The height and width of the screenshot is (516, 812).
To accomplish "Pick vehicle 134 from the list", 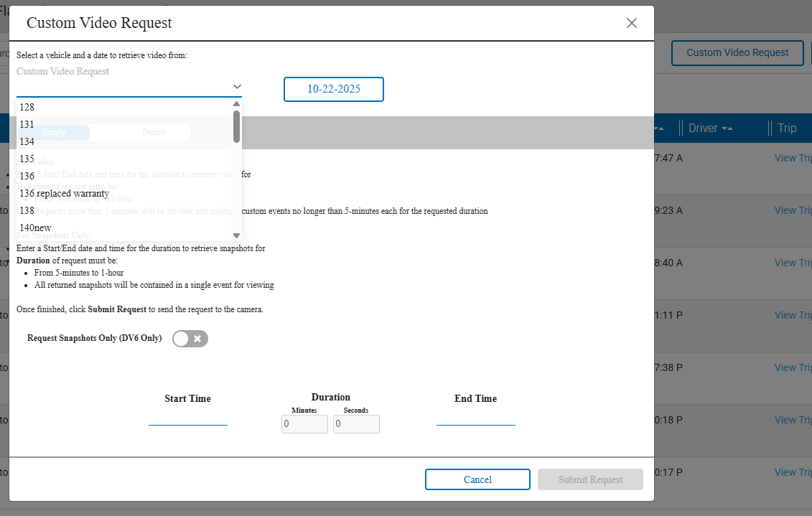I will pyautogui.click(x=27, y=141).
